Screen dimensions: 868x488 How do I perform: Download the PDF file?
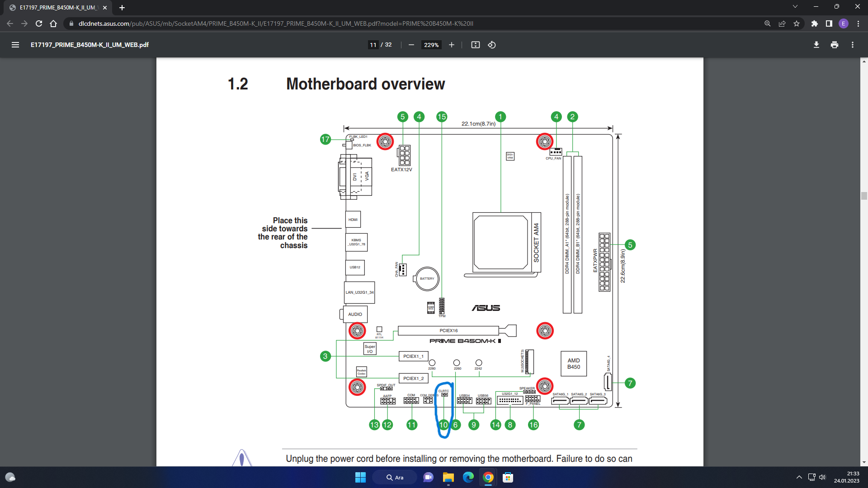(816, 45)
